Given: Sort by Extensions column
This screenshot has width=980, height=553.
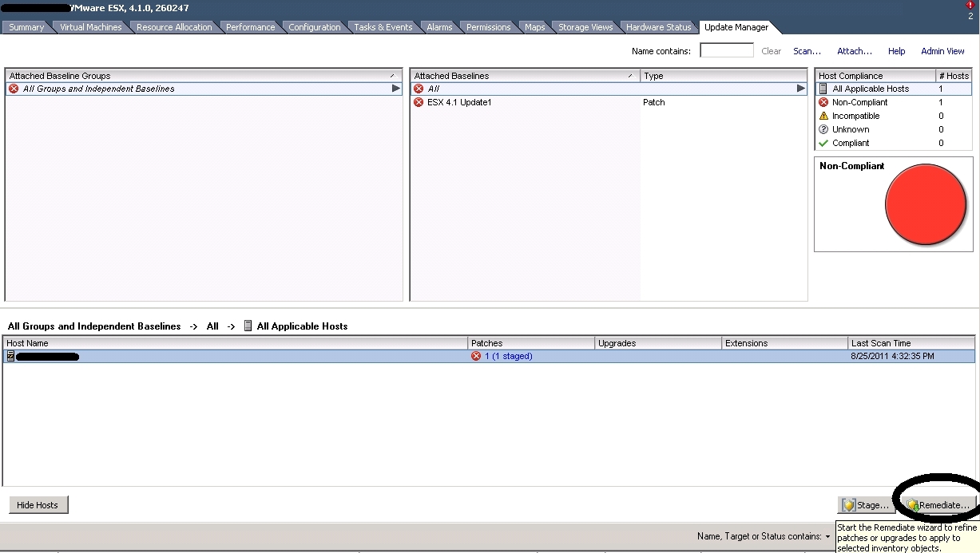Looking at the screenshot, I should [785, 343].
